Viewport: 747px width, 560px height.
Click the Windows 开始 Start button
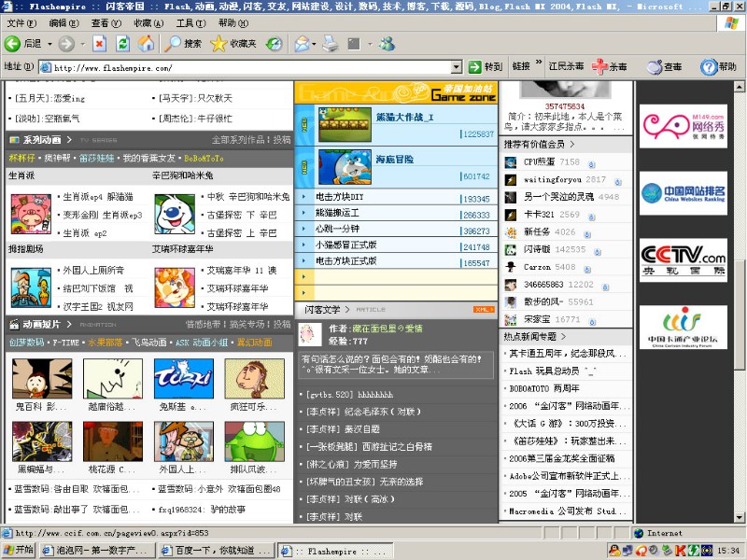[x=18, y=550]
